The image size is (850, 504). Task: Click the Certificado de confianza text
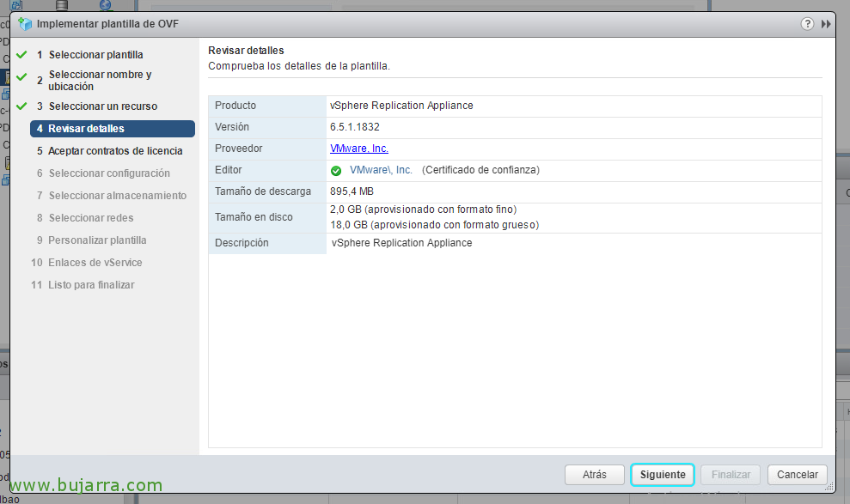tap(480, 170)
